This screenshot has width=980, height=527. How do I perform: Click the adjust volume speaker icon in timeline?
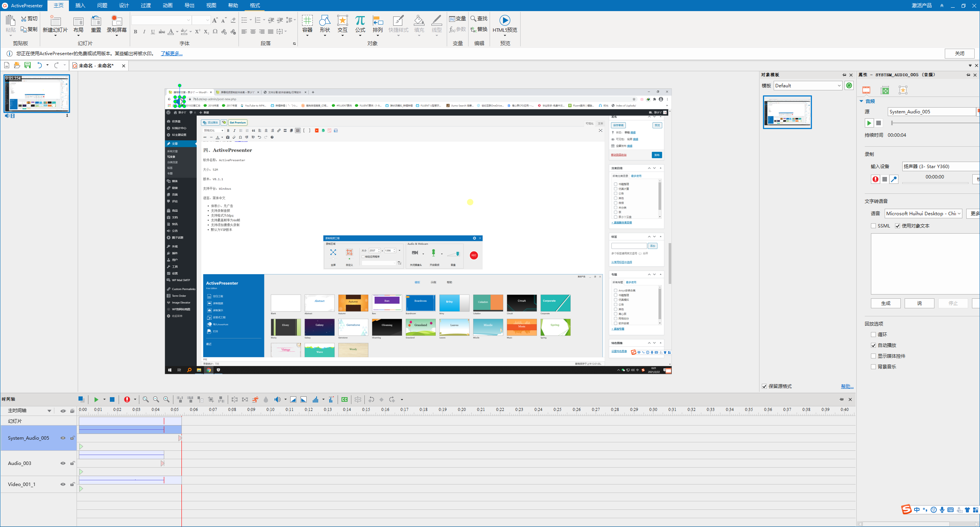coord(277,399)
